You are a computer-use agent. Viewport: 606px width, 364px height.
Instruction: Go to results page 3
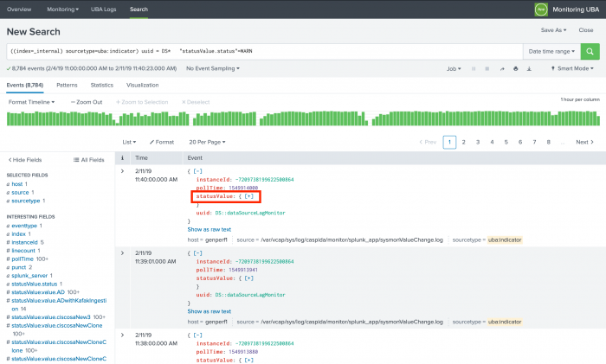[478, 142]
